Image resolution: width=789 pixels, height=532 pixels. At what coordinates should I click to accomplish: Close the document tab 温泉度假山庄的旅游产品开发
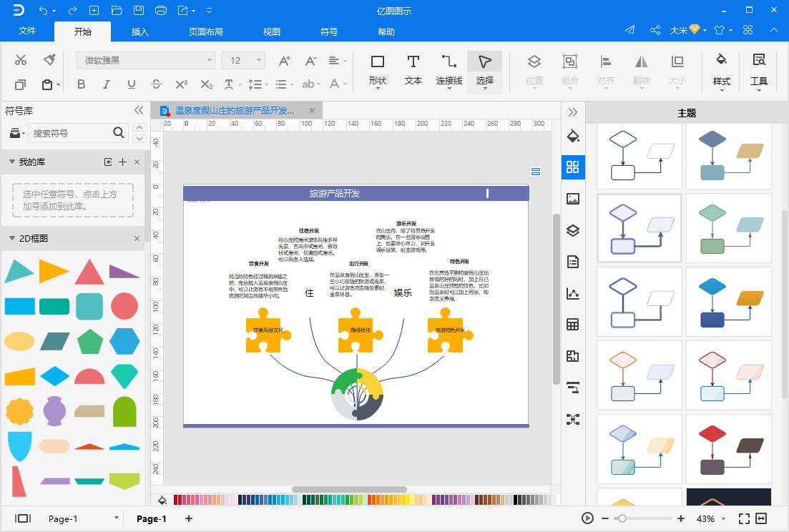pyautogui.click(x=312, y=111)
